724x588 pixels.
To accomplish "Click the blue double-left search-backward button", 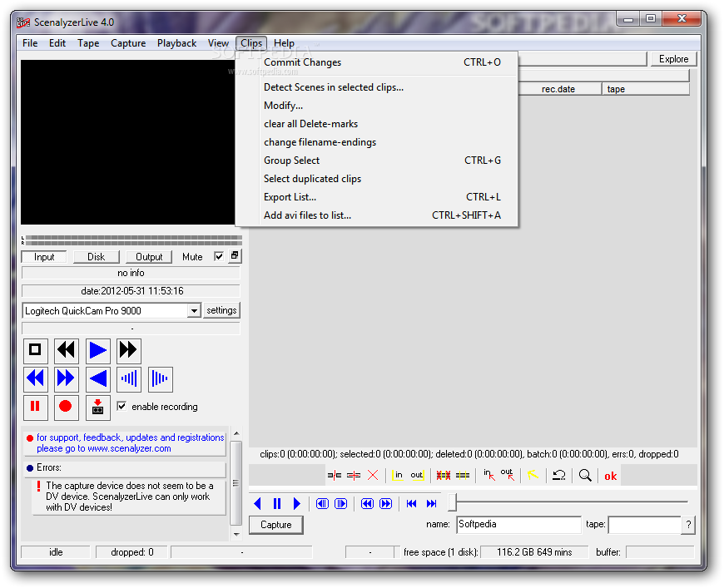I will coord(36,378).
